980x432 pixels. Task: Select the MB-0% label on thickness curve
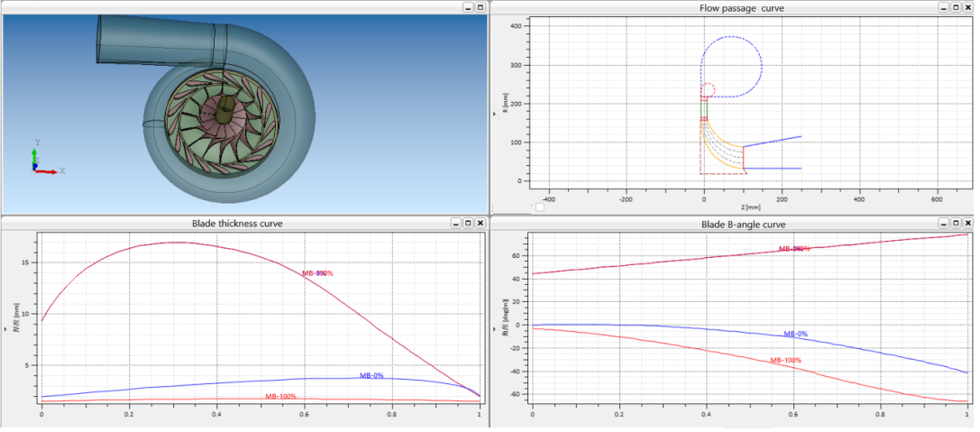point(371,375)
